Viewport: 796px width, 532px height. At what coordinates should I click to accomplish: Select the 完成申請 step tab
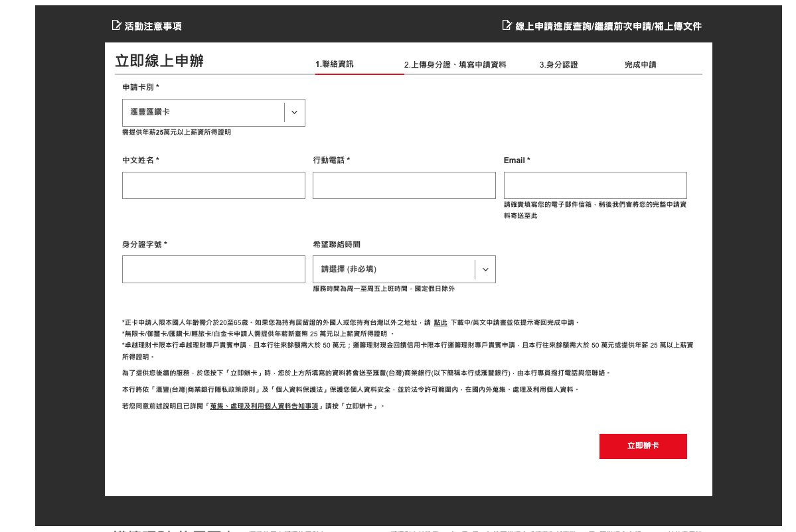[640, 64]
